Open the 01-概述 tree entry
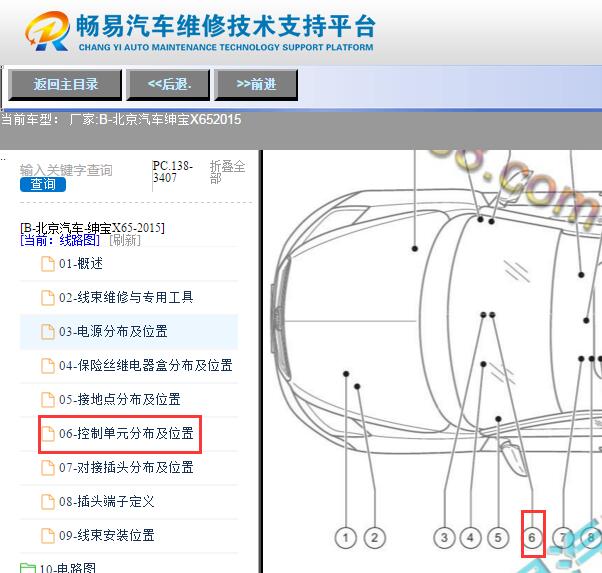Screen dimensions: 602x573 [x=81, y=264]
